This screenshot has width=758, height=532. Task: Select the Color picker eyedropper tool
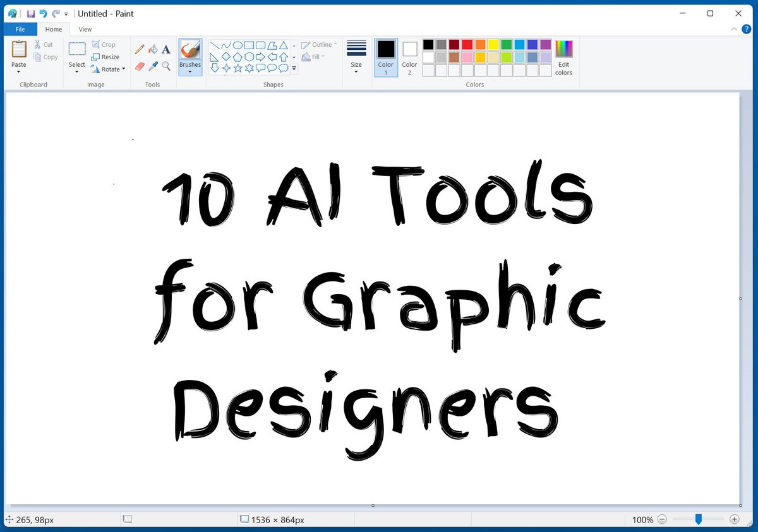pos(152,66)
